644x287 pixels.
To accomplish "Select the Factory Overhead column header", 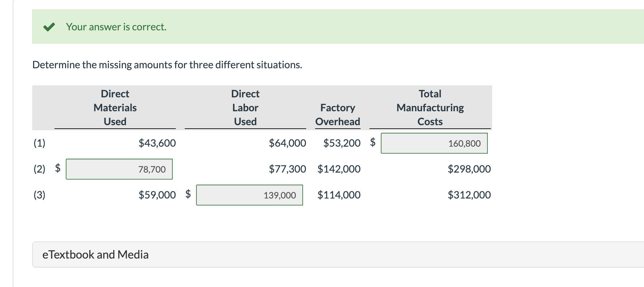I will pos(337,114).
